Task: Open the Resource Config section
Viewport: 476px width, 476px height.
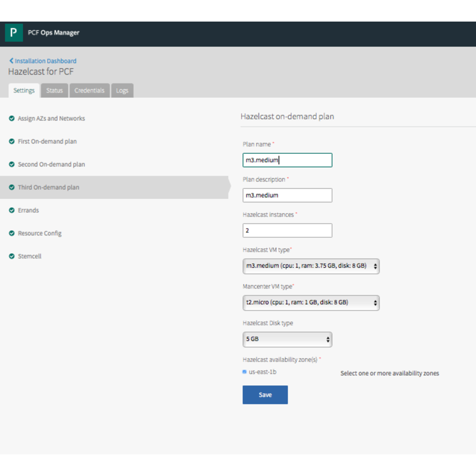Action: pos(40,234)
